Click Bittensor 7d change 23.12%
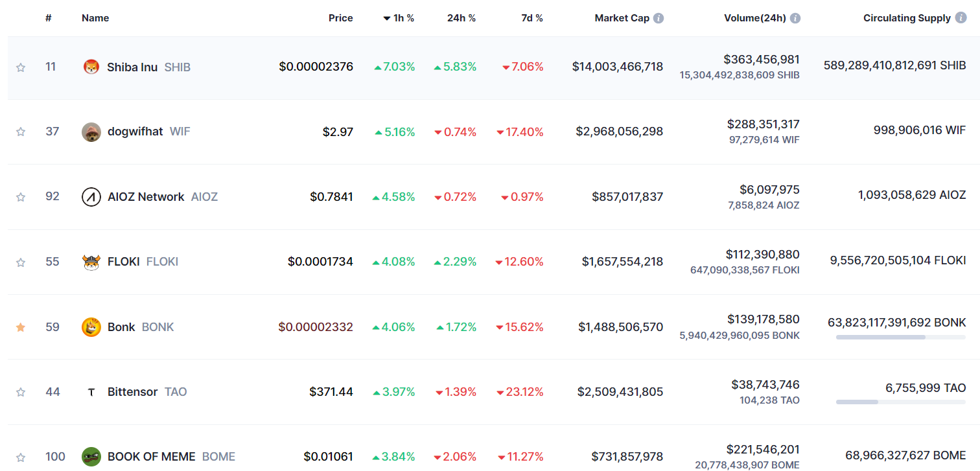This screenshot has height=471, width=980. (x=520, y=392)
